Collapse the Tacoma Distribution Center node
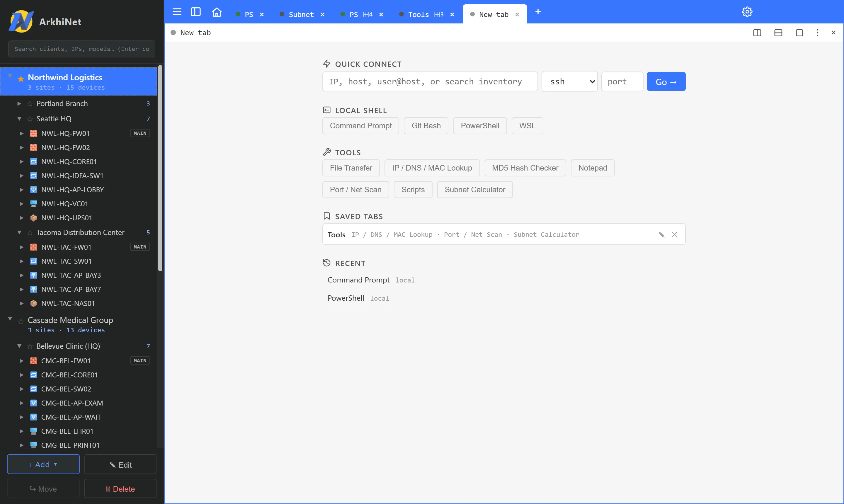 pos(19,233)
